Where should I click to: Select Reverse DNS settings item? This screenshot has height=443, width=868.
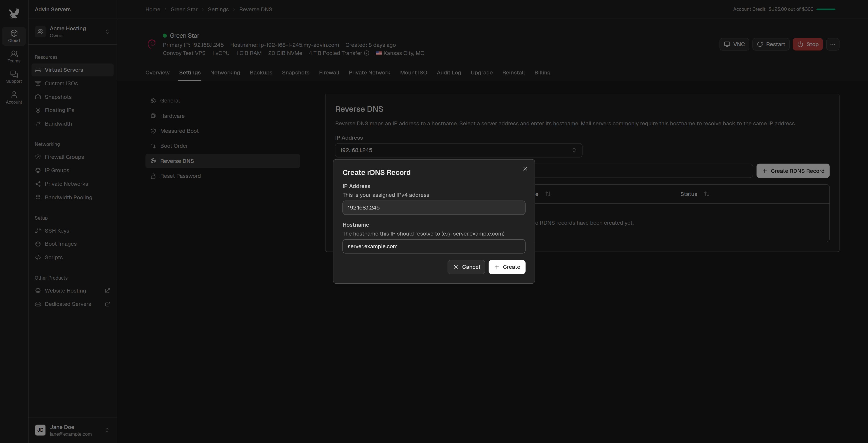coord(223,161)
